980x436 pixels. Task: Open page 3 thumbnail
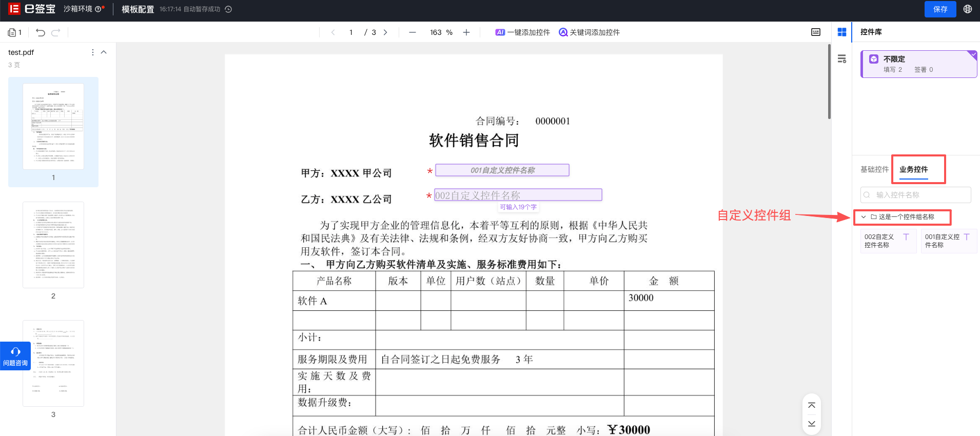pyautogui.click(x=53, y=363)
